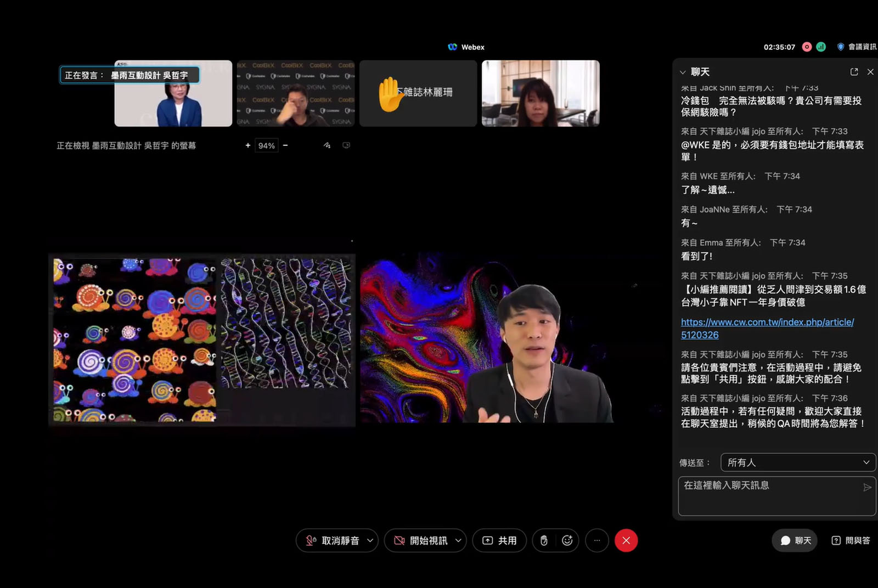Select woman in office video thumbnail
878x588 pixels.
(541, 93)
